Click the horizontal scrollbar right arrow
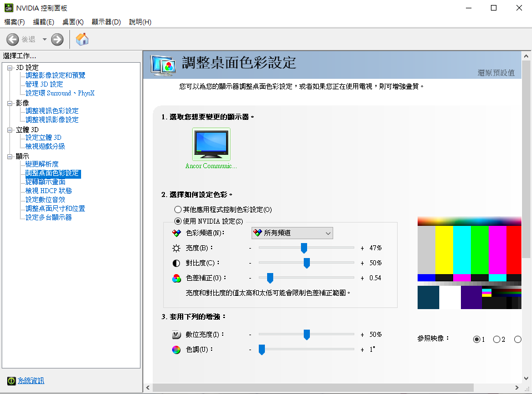The height and width of the screenshot is (394, 532). point(517,387)
